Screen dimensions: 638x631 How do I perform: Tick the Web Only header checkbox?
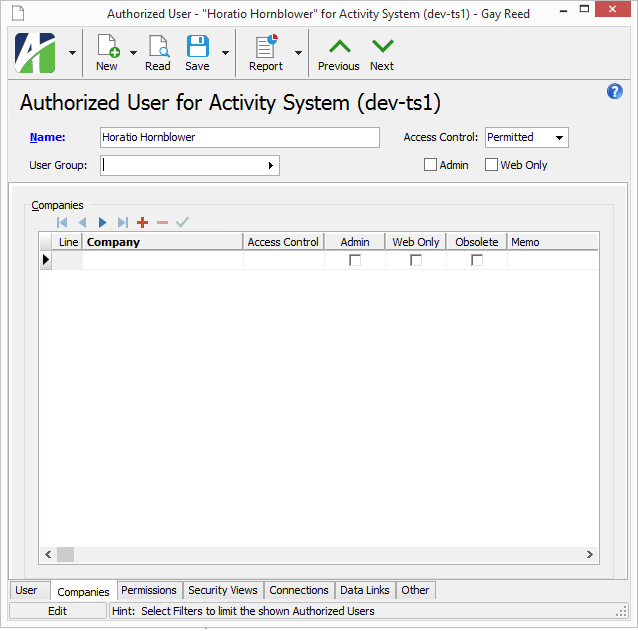point(491,165)
